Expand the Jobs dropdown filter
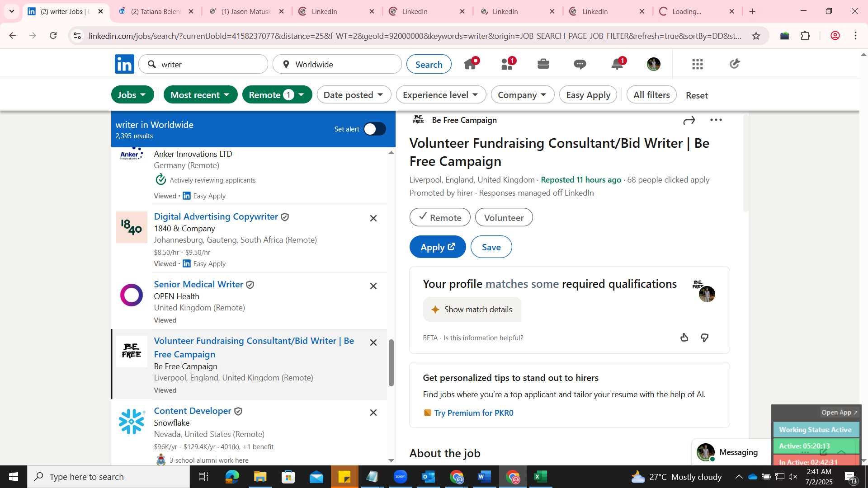This screenshot has height=488, width=868. (132, 95)
